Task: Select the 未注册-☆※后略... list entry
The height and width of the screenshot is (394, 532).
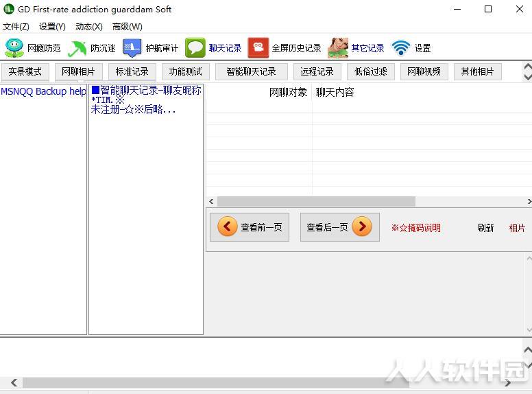Action: [133, 109]
